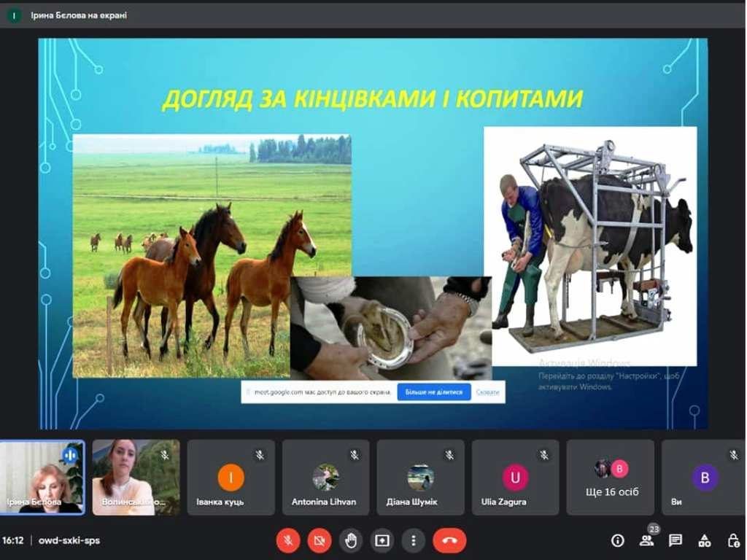Show the participants list with 23 people
Screen dimensions: 747x560
click(646, 540)
